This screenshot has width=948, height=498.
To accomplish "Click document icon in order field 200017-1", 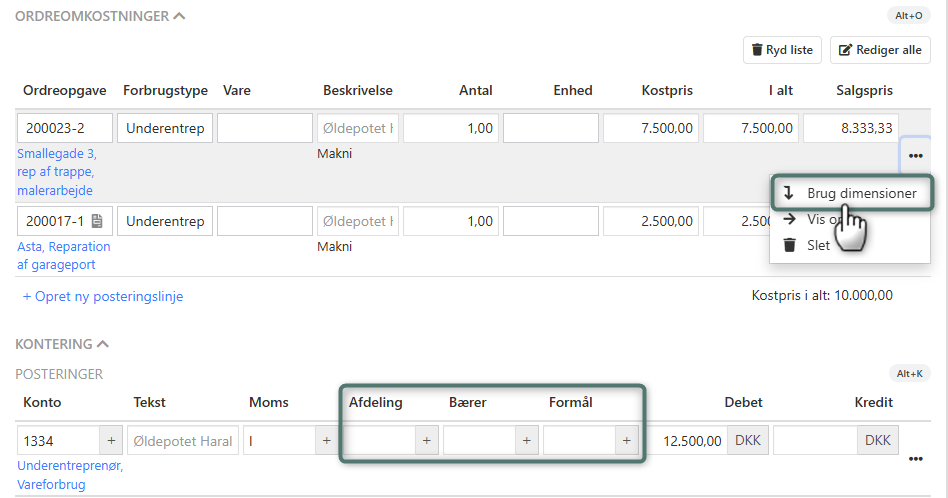I will [97, 221].
